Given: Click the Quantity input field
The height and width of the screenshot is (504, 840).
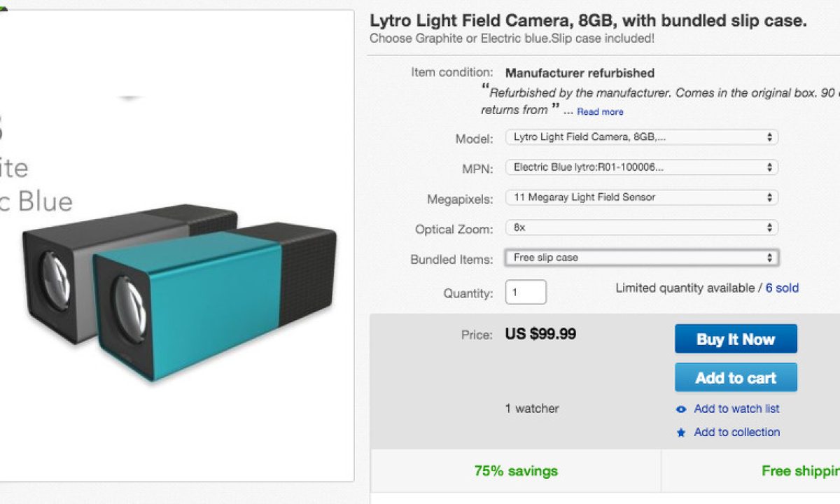Looking at the screenshot, I should pyautogui.click(x=526, y=292).
